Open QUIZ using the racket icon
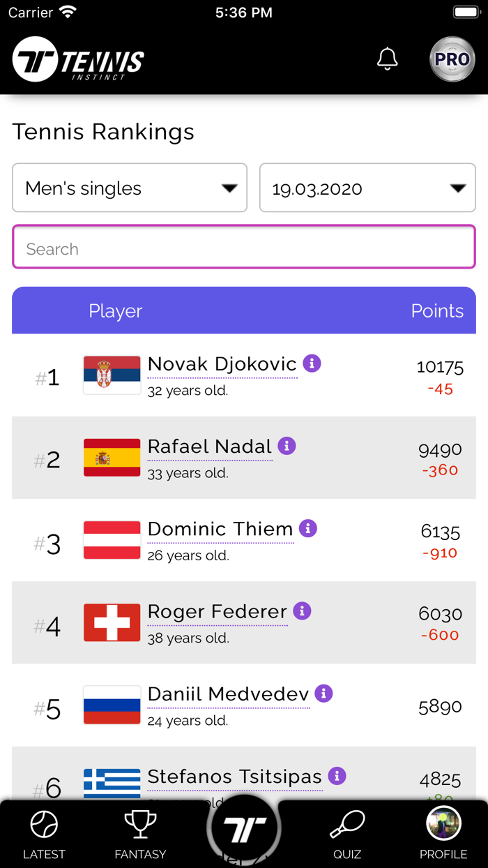 pos(346,824)
